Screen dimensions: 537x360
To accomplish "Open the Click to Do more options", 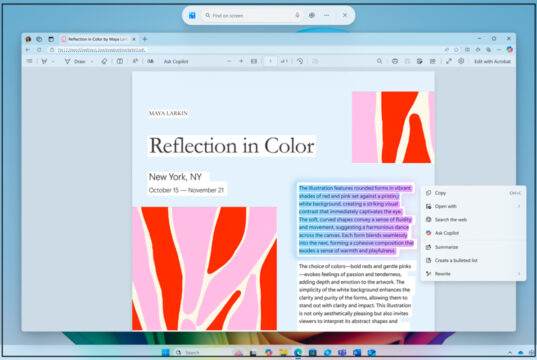I will [327, 15].
